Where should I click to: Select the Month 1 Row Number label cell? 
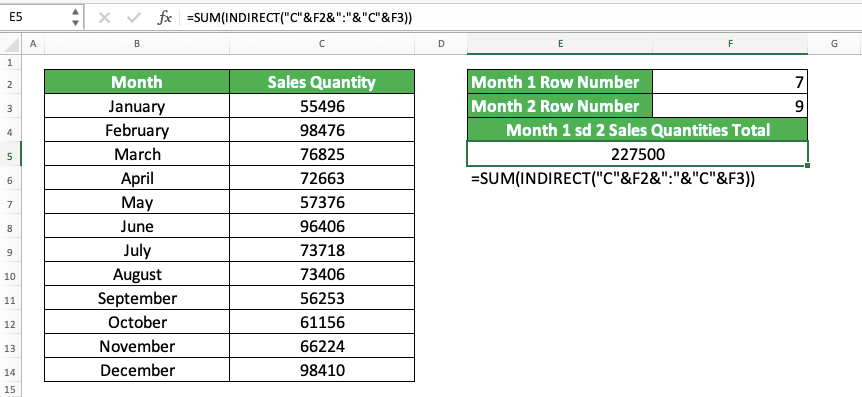[x=560, y=82]
